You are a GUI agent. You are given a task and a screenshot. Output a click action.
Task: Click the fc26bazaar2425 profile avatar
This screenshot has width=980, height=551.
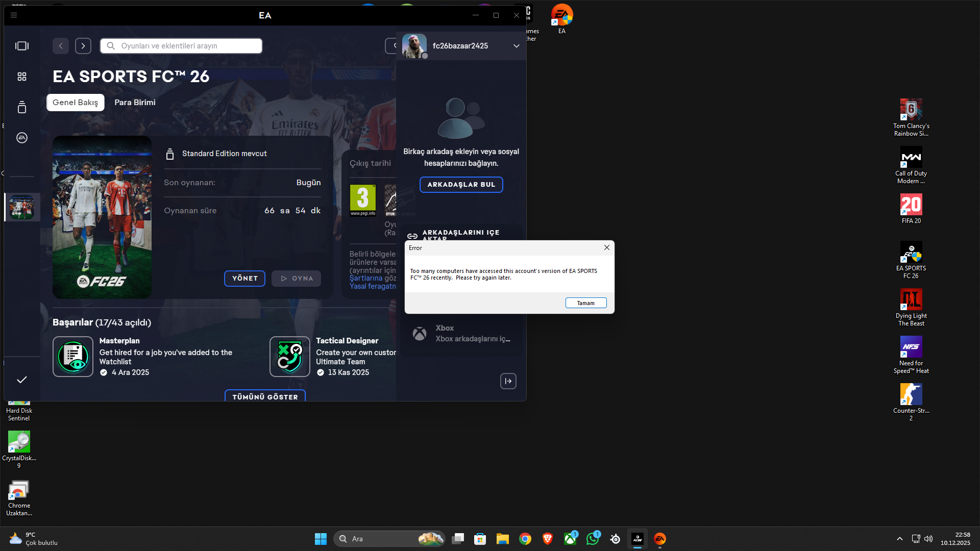click(414, 46)
